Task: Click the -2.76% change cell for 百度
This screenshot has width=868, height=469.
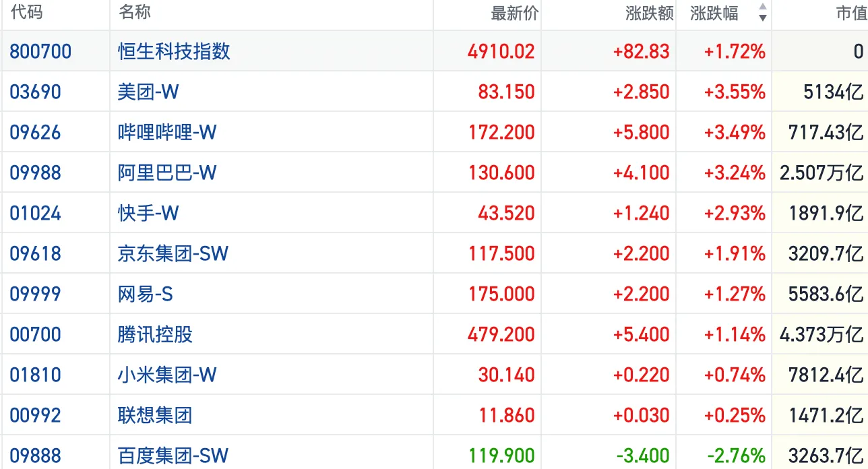Action: [735, 456]
